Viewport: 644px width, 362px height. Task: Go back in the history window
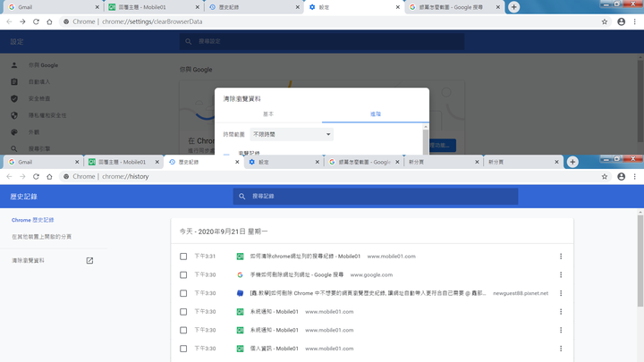point(9,176)
